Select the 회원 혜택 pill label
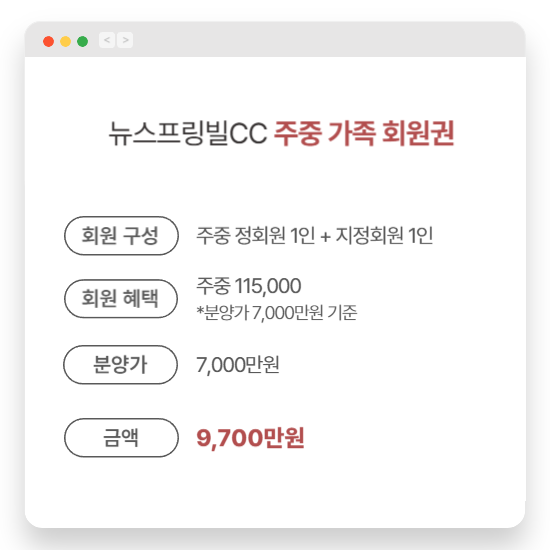The height and width of the screenshot is (550, 550). point(121,299)
